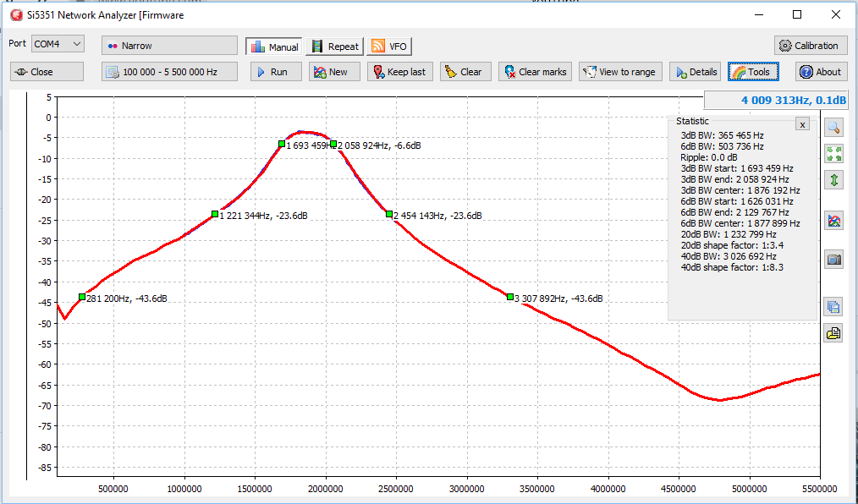Toggle Manual mode
The height and width of the screenshot is (504, 858).
[274, 47]
